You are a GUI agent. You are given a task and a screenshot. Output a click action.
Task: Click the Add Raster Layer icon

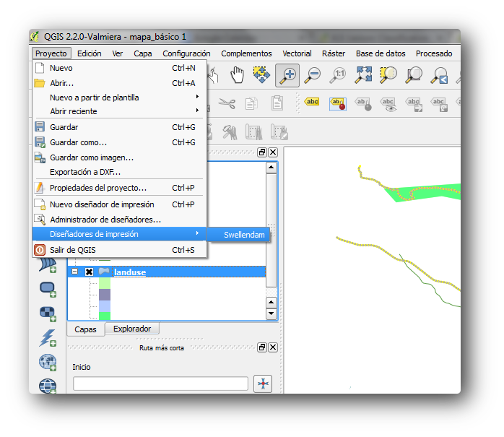(48, 313)
